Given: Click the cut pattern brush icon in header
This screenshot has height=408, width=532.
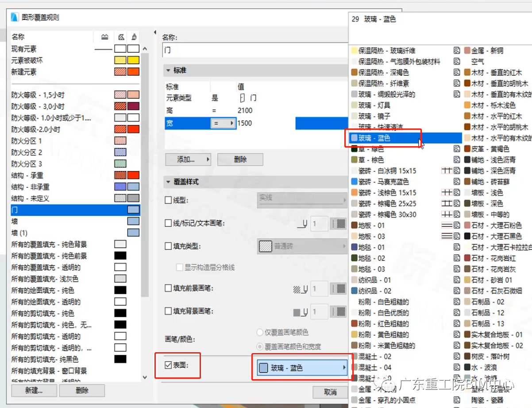Looking at the screenshot, I should (x=134, y=37).
